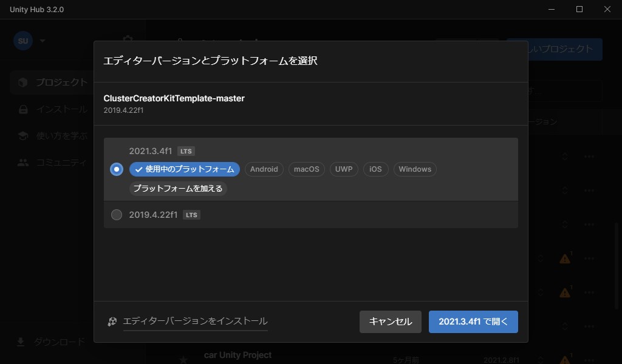The image size is (622, 364).
Task: Expand the SU account dropdown arrow
Action: pos(43,41)
